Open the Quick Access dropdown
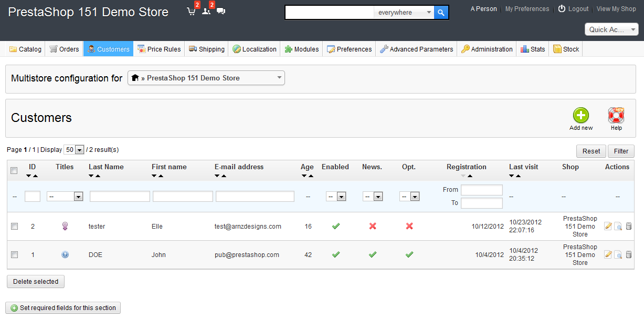The image size is (644, 318). 611,29
